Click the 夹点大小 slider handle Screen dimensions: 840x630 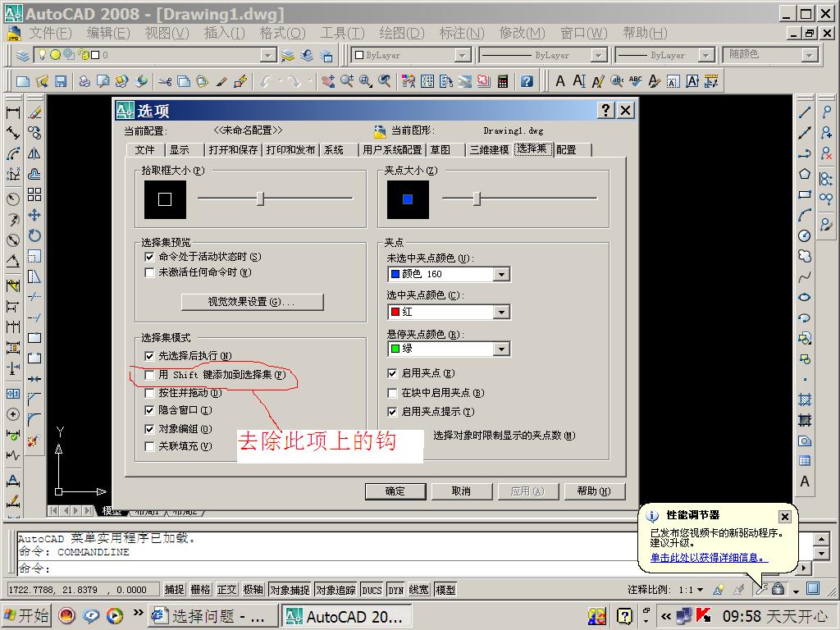[x=477, y=199]
